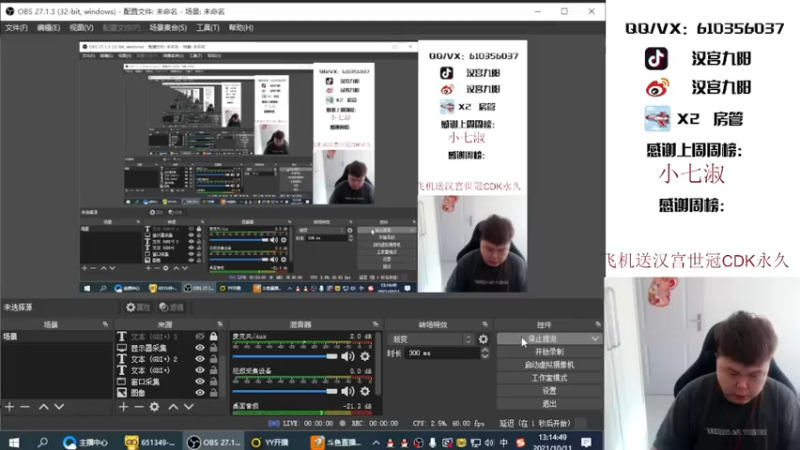Hide the 文本 (GDI+) 2 source
The image size is (800, 450).
pos(200,359)
